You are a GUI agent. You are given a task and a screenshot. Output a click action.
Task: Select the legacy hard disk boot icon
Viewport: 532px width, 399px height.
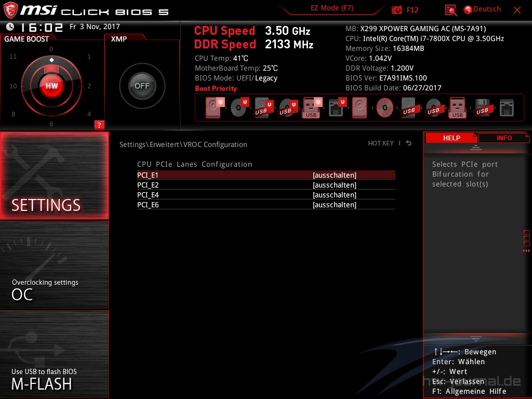coord(360,108)
